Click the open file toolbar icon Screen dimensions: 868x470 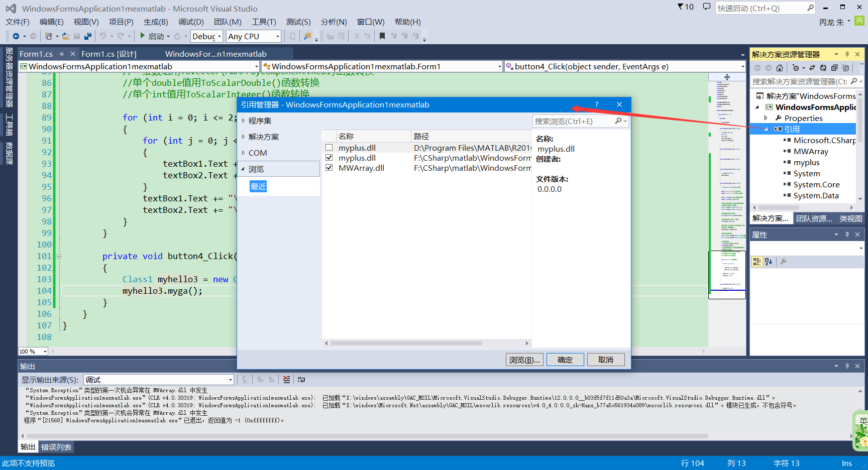click(66, 36)
